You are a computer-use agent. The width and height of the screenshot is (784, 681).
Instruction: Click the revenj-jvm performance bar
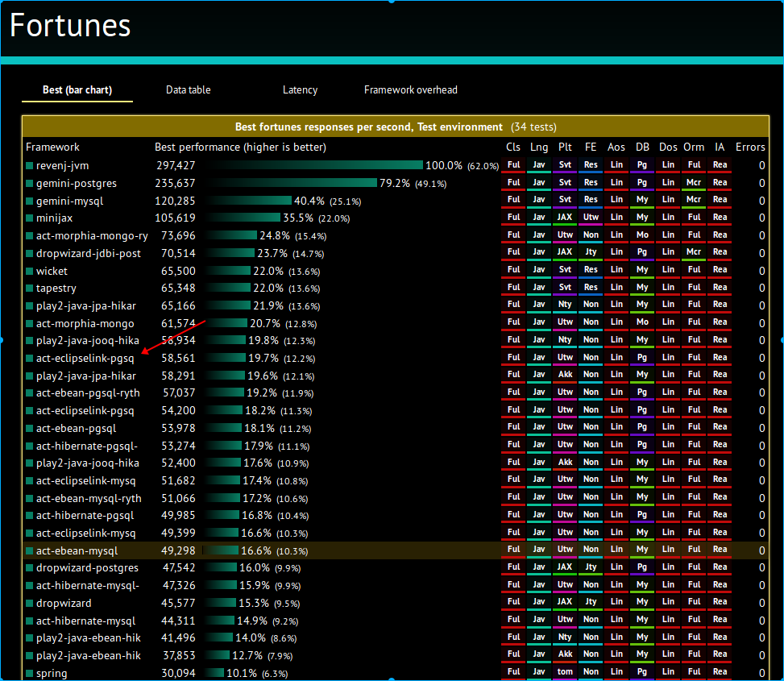click(x=314, y=165)
